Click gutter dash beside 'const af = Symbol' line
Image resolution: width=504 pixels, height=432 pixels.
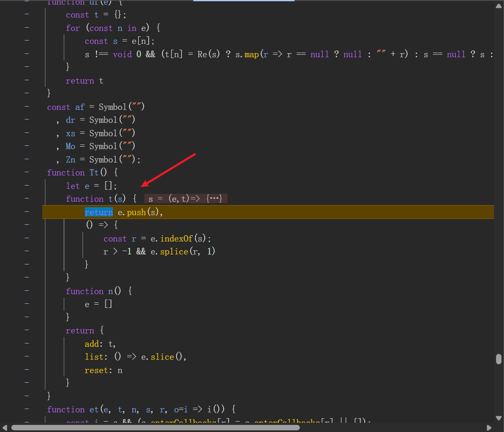click(27, 107)
